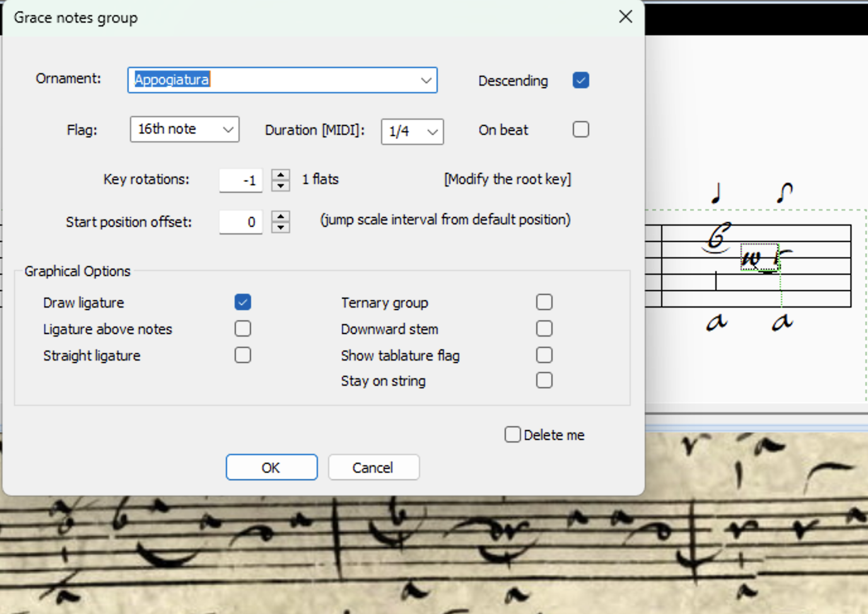Viewport: 868px width, 614px height.
Task: Enable the Ternary group checkbox
Action: 544,303
